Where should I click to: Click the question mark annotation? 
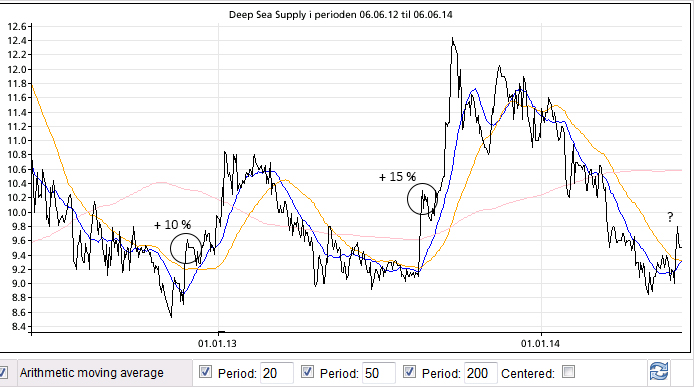670,217
